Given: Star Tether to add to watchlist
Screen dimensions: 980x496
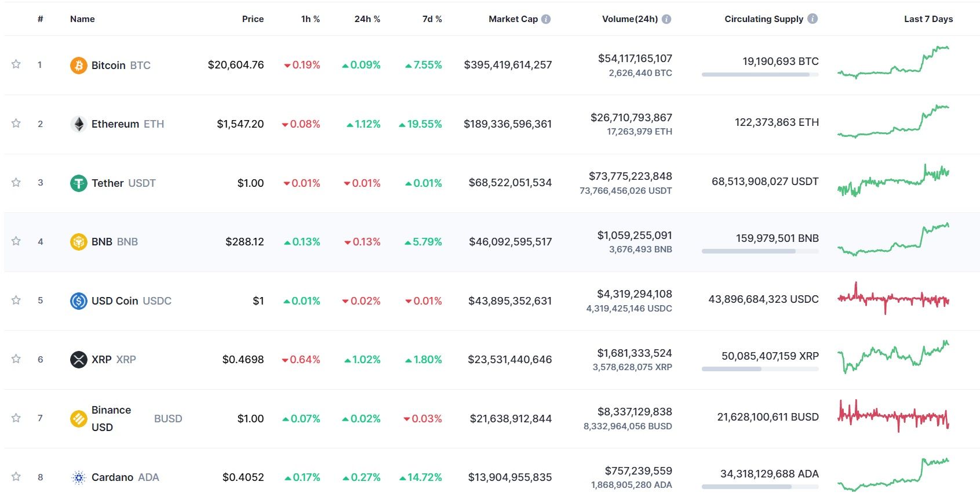Looking at the screenshot, I should [16, 183].
